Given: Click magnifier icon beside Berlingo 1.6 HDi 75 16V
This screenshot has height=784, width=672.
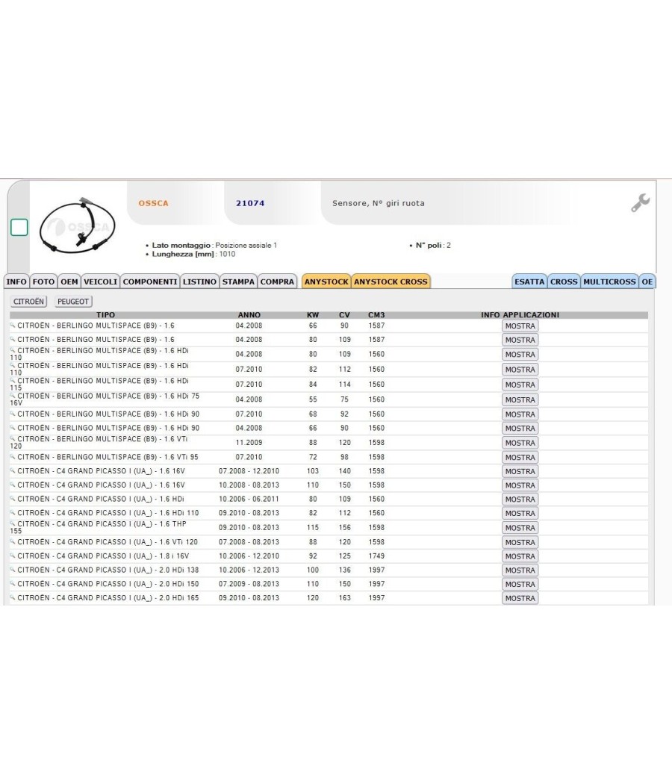Looking at the screenshot, I should (13, 396).
